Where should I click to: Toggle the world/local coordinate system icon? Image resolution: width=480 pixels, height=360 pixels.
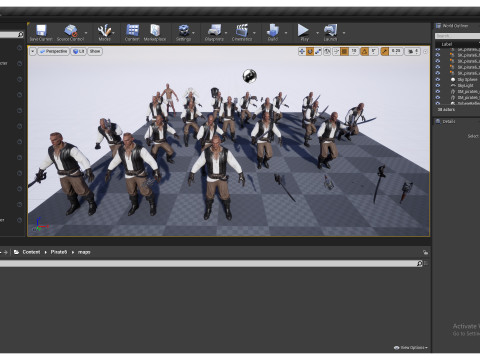point(327,51)
